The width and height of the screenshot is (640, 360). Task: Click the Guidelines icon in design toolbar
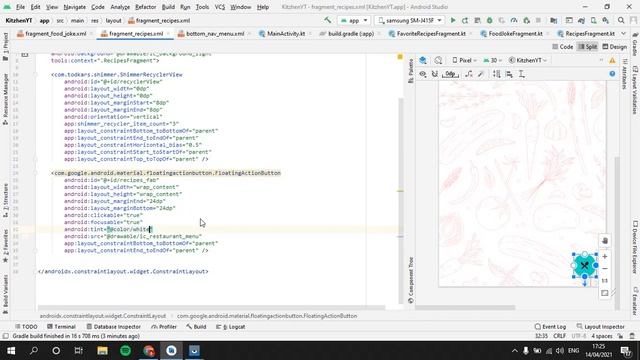point(522,74)
